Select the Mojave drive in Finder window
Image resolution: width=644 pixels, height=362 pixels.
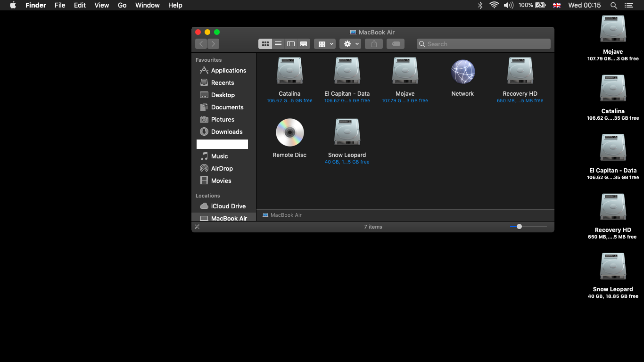pyautogui.click(x=405, y=71)
